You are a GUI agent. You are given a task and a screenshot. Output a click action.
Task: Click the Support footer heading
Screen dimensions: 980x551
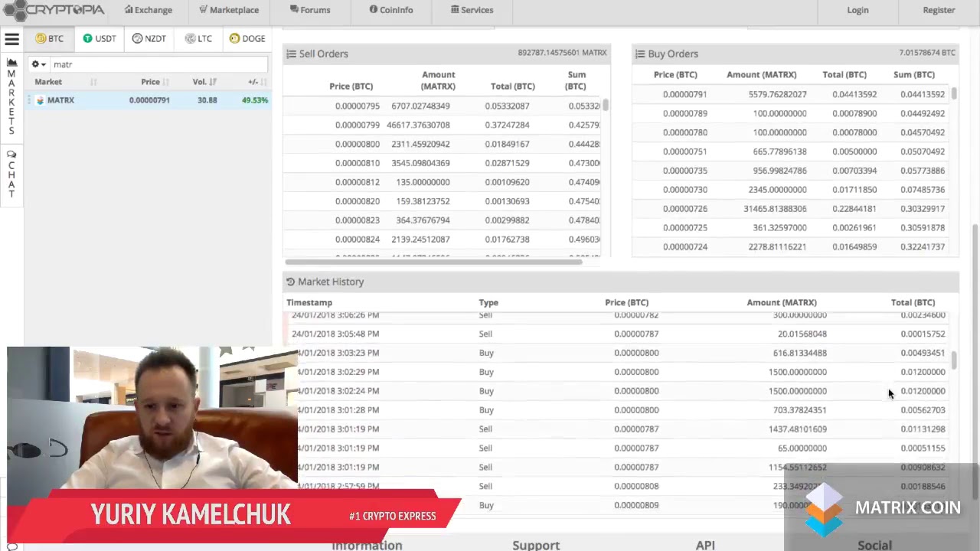click(536, 545)
